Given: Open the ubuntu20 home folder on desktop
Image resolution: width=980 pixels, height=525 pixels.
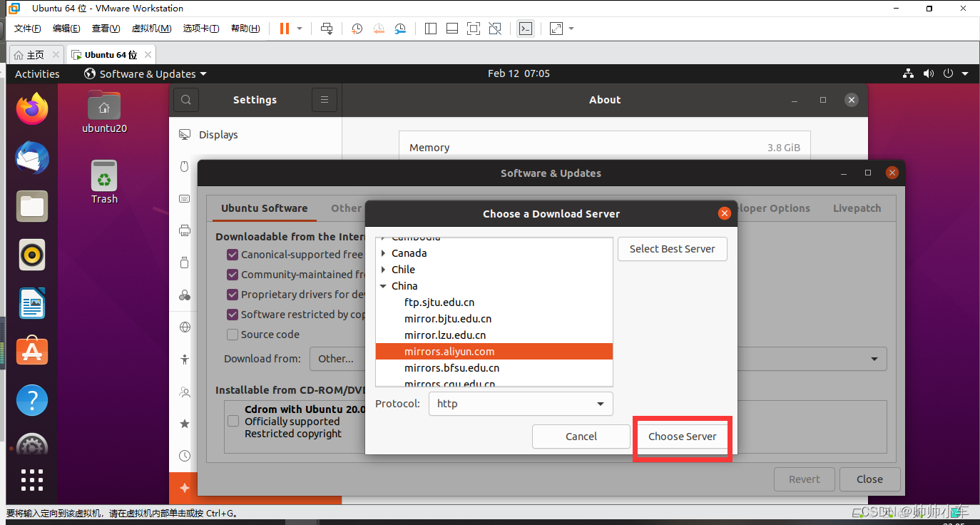Looking at the screenshot, I should 104,112.
